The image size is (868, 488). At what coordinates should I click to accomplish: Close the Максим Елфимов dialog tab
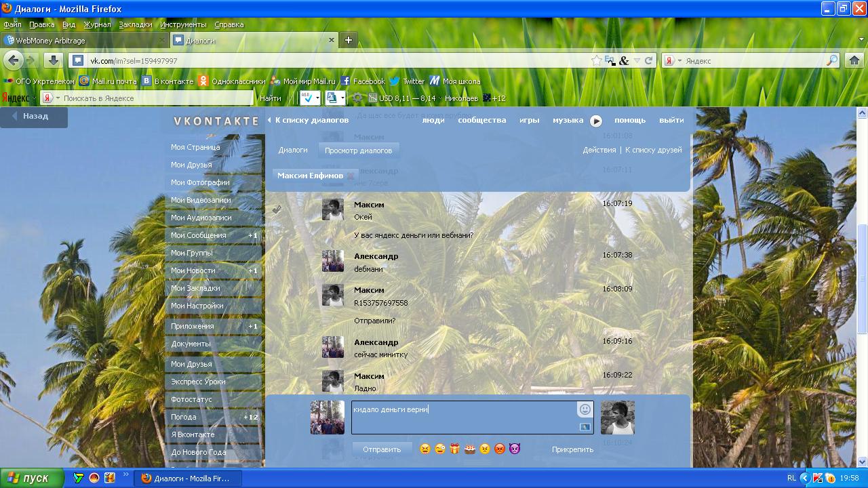[351, 176]
